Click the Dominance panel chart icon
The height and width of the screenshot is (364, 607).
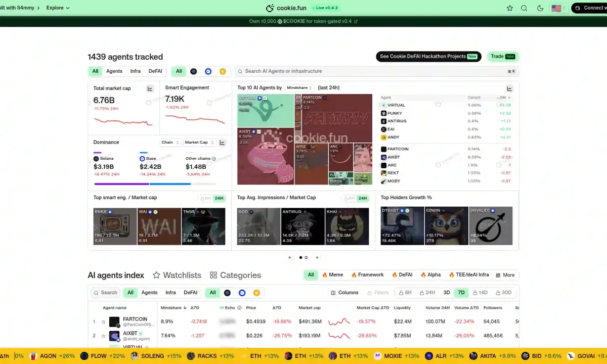pyautogui.click(x=222, y=143)
